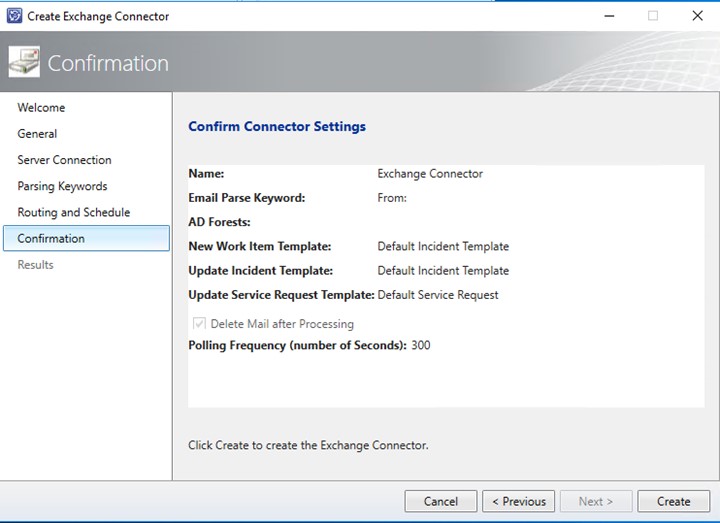Viewport: 720px width, 523px height.
Task: Click the 'Exchange Connector' name value
Action: pyautogui.click(x=430, y=174)
